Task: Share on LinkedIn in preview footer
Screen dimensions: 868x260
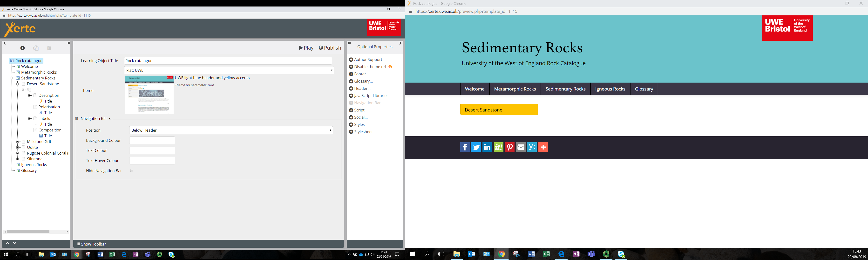Action: point(487,147)
